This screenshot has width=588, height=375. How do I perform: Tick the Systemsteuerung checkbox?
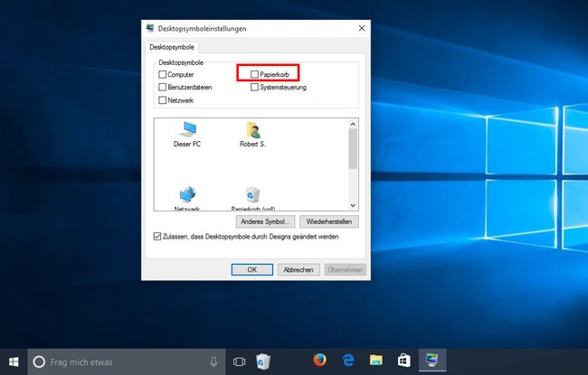click(x=254, y=88)
